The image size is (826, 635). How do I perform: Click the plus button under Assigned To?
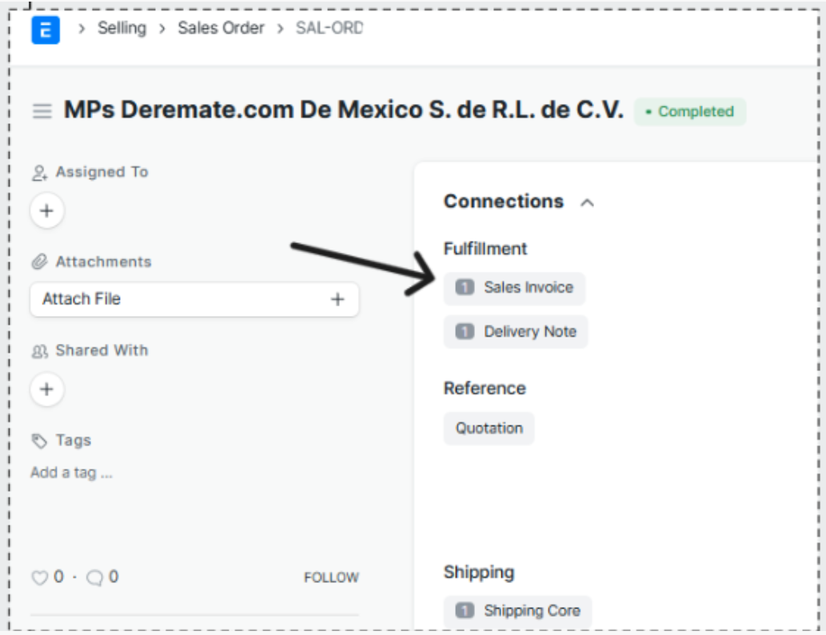coord(47,211)
